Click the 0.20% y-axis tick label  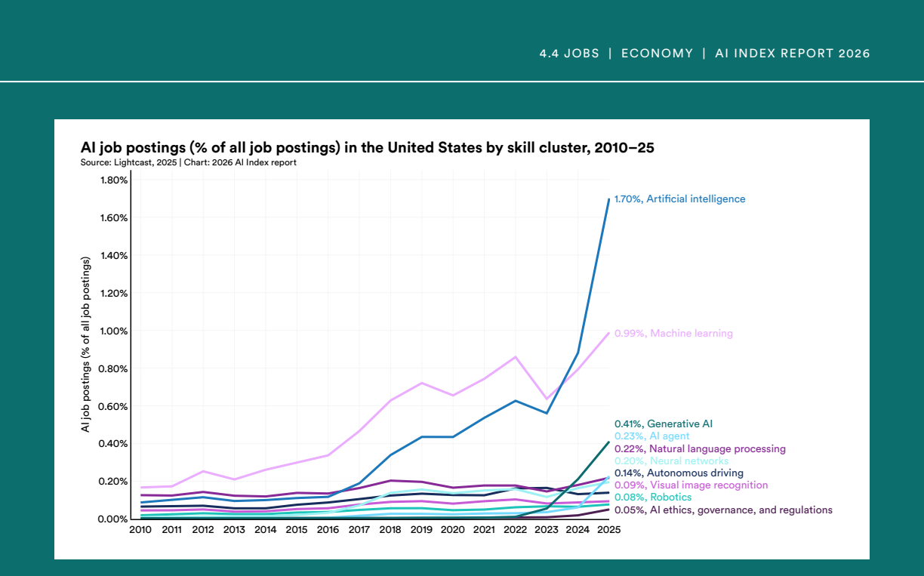point(114,482)
